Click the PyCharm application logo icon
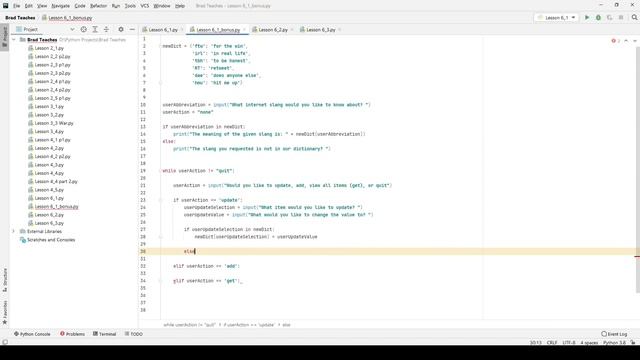The height and width of the screenshot is (360, 640). [5, 6]
